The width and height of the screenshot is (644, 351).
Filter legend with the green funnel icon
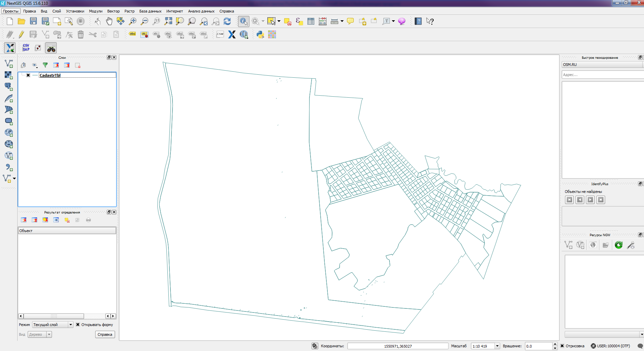[45, 65]
